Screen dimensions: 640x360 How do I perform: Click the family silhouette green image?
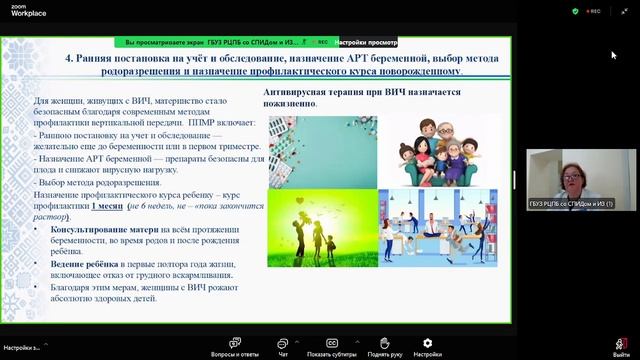[x=323, y=228]
